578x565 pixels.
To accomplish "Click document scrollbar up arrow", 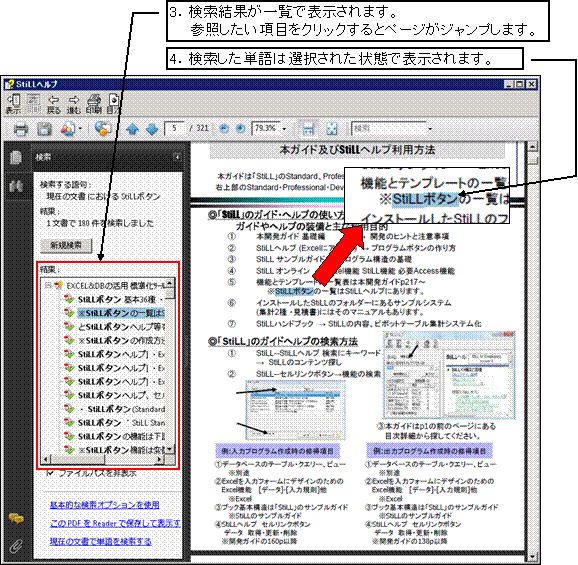I will [532, 146].
